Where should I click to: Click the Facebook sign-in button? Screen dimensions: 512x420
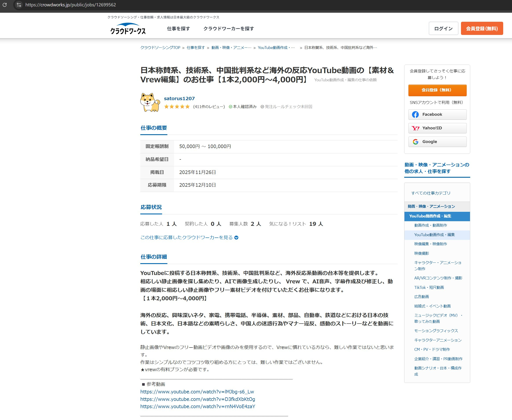pos(437,114)
